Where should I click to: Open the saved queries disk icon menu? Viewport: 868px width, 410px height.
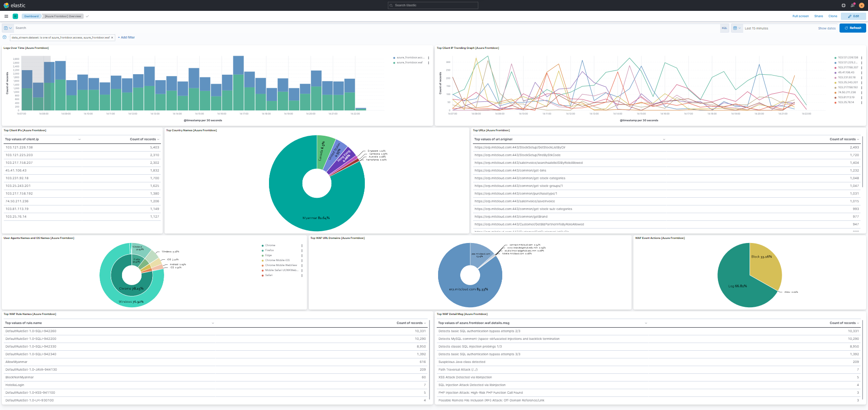point(6,28)
